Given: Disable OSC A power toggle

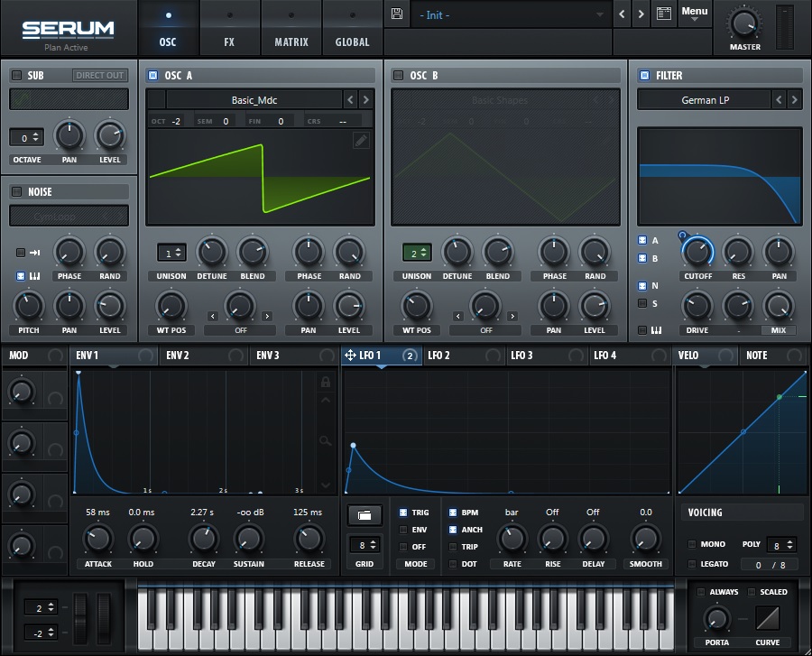Looking at the screenshot, I should point(152,75).
